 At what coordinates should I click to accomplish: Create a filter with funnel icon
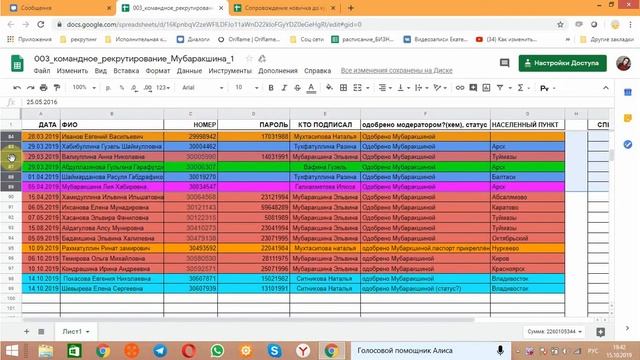coord(500,88)
